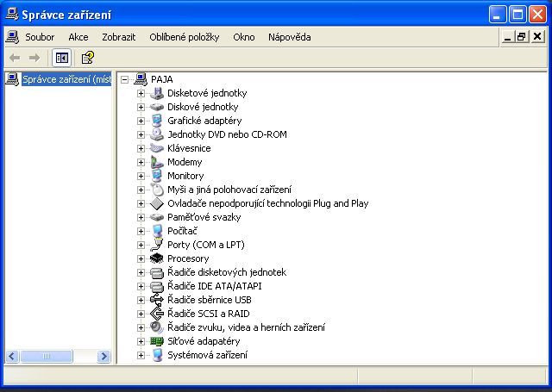Select the PAJA computer name text
The image size is (552, 392).
(162, 79)
